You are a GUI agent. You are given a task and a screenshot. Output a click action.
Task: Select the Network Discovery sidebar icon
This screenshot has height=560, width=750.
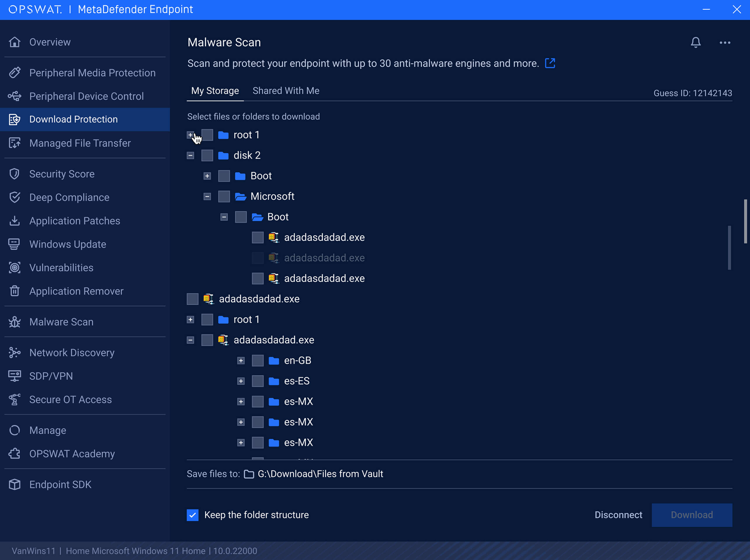pos(15,353)
